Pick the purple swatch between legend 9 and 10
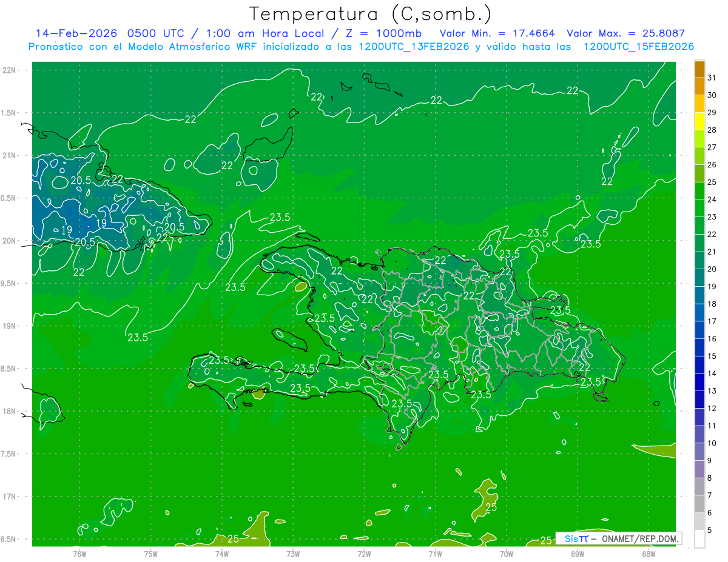Screen dimensions: 728x562 (699, 452)
